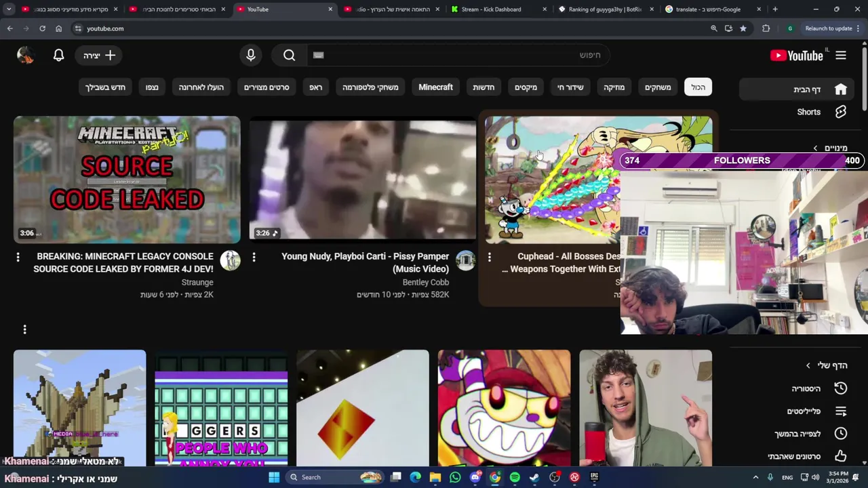
Task: Open WhatsApp from the taskbar
Action: pyautogui.click(x=455, y=477)
